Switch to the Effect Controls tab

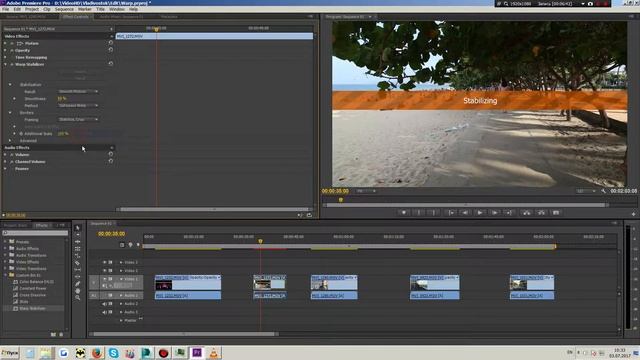(76, 17)
